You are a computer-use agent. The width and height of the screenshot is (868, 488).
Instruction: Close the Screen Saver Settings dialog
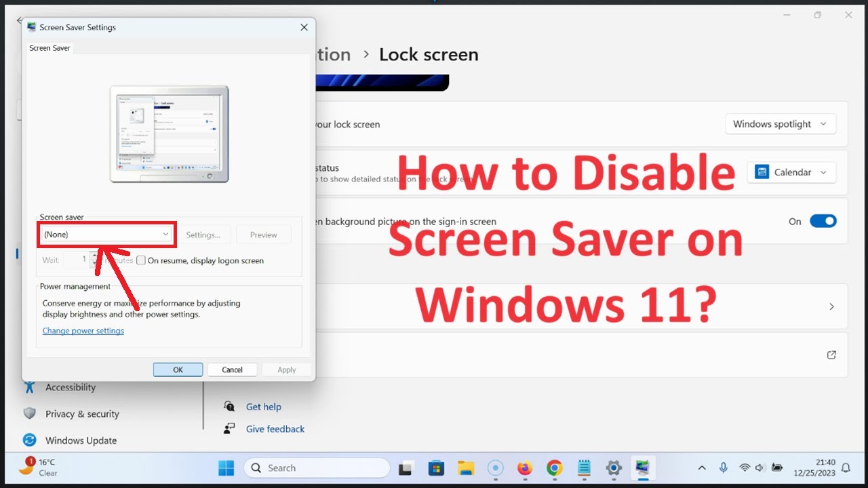pos(304,27)
